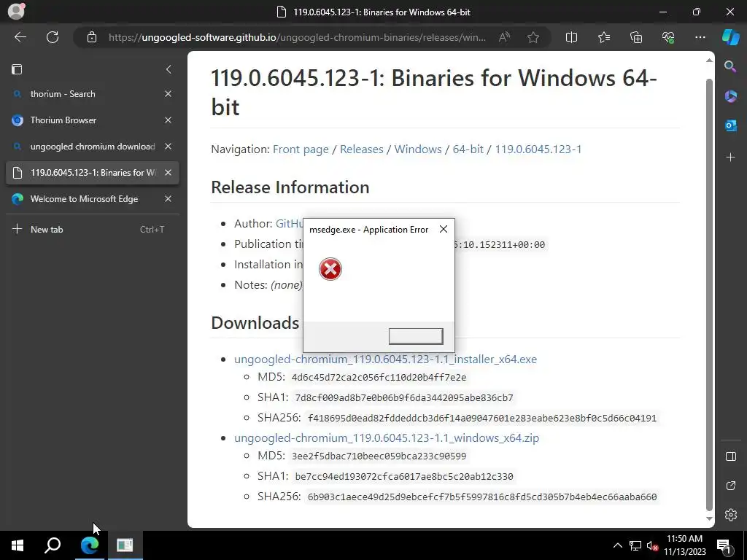
Task: Add a sidebar app with plus
Action: point(730,157)
